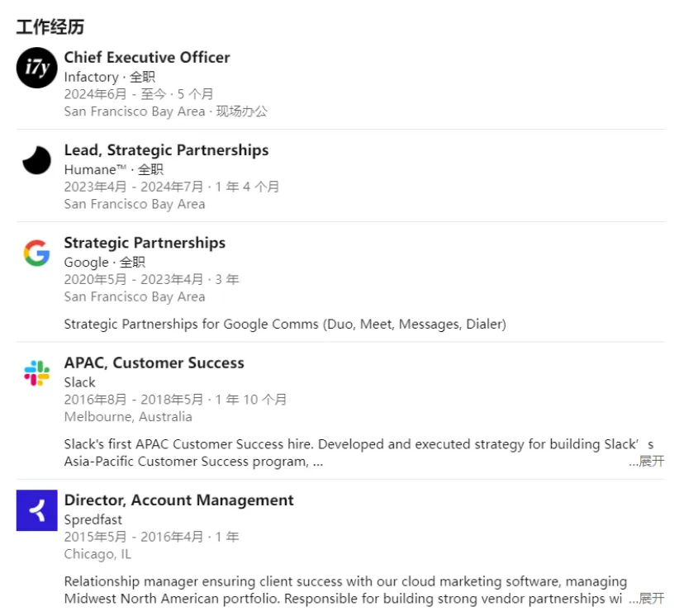Open the Chief Executive Officer position title

(x=147, y=57)
